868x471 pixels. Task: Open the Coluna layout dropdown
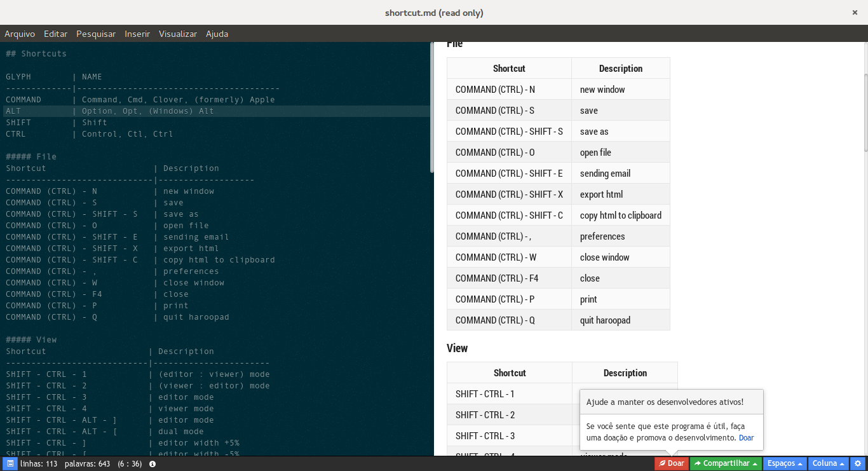[x=829, y=464]
